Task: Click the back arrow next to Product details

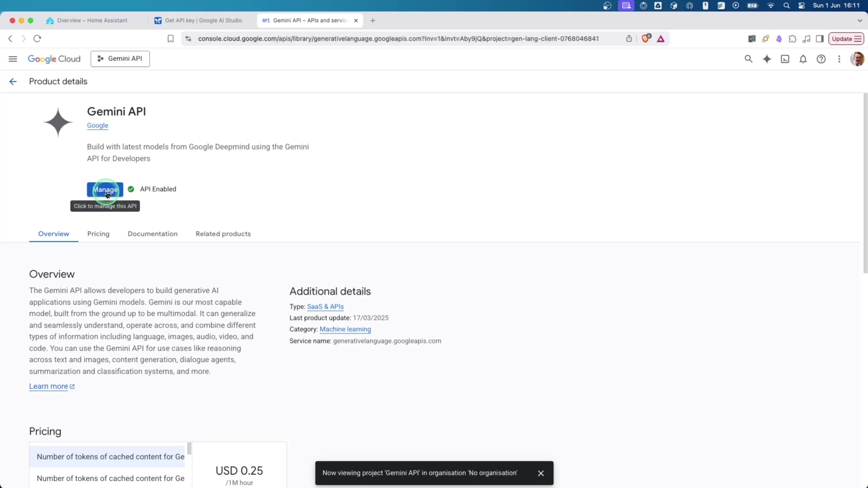Action: 13,81
